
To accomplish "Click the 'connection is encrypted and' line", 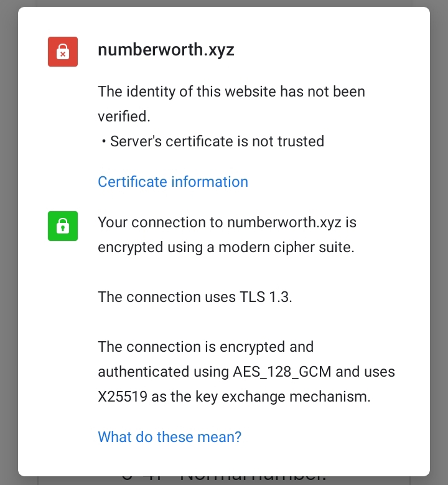I will [x=206, y=347].
